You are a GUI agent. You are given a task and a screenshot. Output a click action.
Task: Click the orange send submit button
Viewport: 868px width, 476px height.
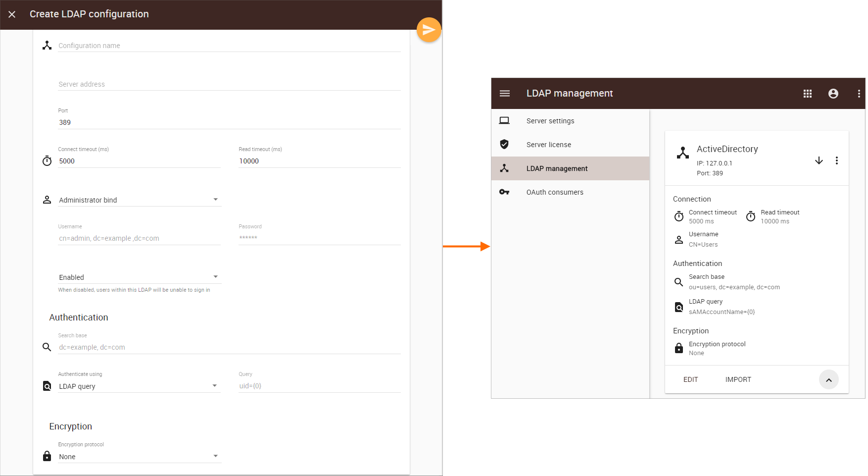pyautogui.click(x=429, y=30)
